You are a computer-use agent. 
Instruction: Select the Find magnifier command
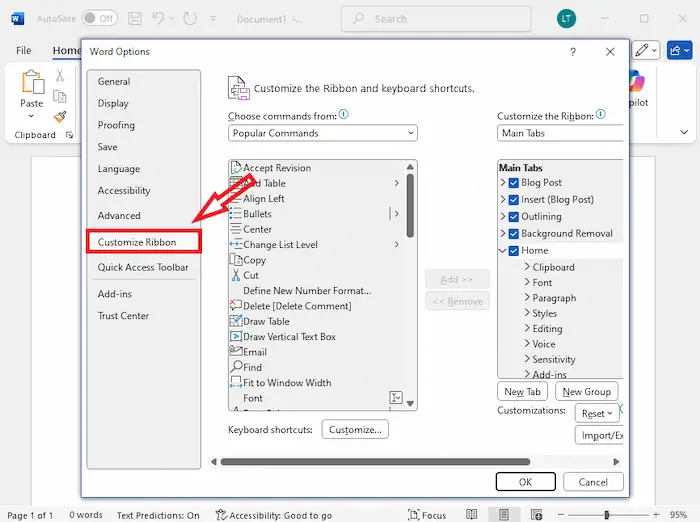click(236, 367)
